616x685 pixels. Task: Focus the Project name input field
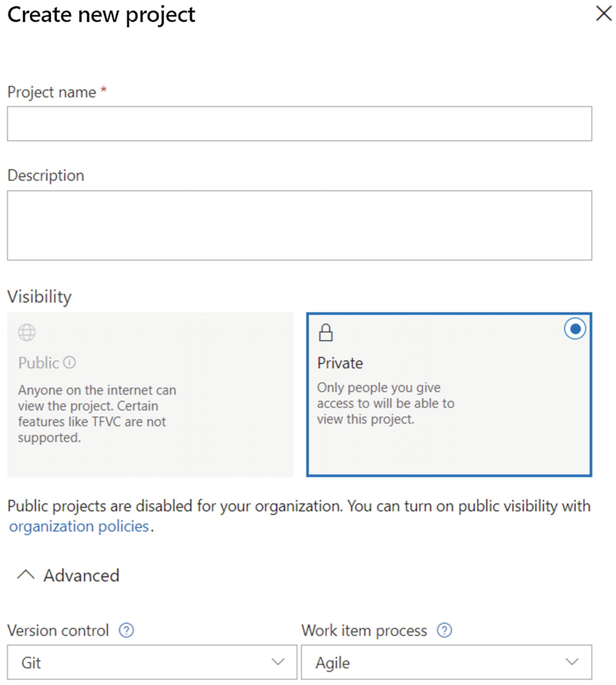[299, 123]
